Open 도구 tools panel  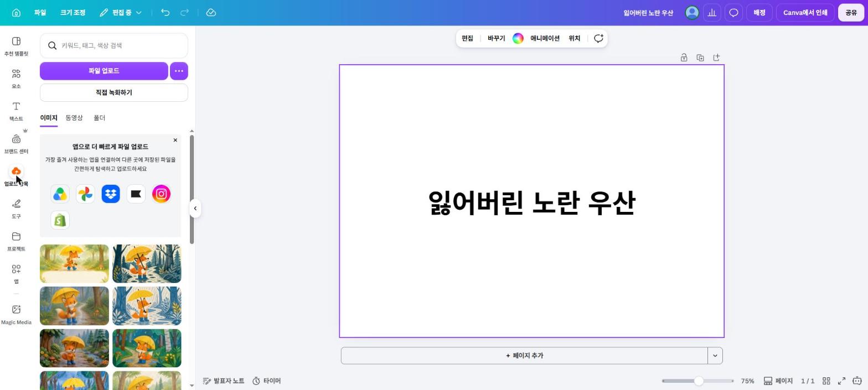tap(16, 209)
